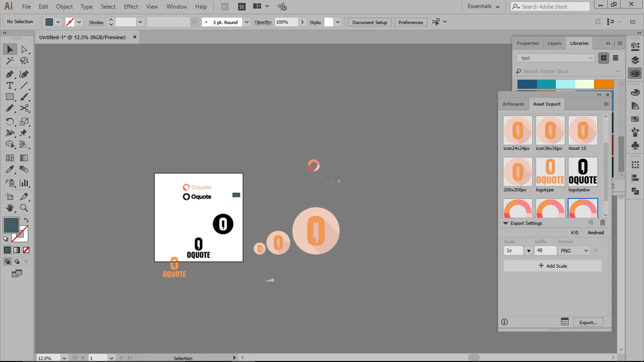Image resolution: width=644 pixels, height=362 pixels.
Task: Open the Creative Cloud Libraries dock icon
Action: pyautogui.click(x=635, y=73)
